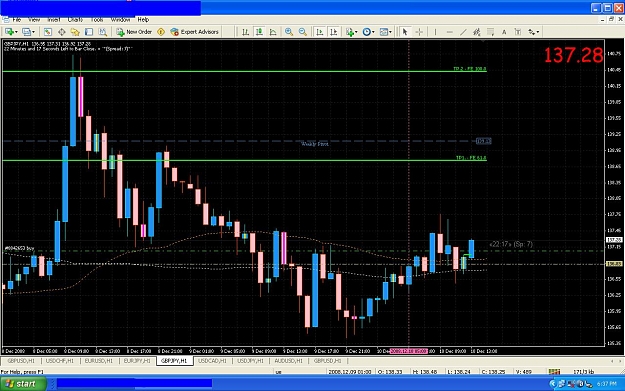Viewport: 625px width, 391px height.
Task: Select the Horizontal Line drawing tool
Action: [449, 31]
